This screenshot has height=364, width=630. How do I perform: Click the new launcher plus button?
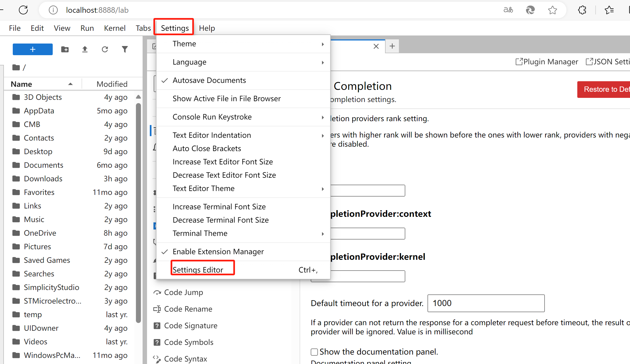click(32, 49)
